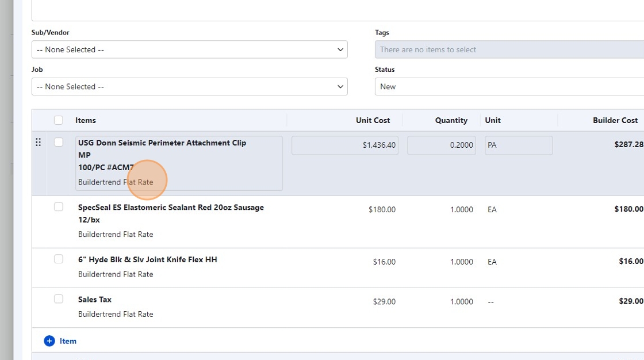Click the Sales Tax item title
Viewport: 644px width, 360px height.
95,300
